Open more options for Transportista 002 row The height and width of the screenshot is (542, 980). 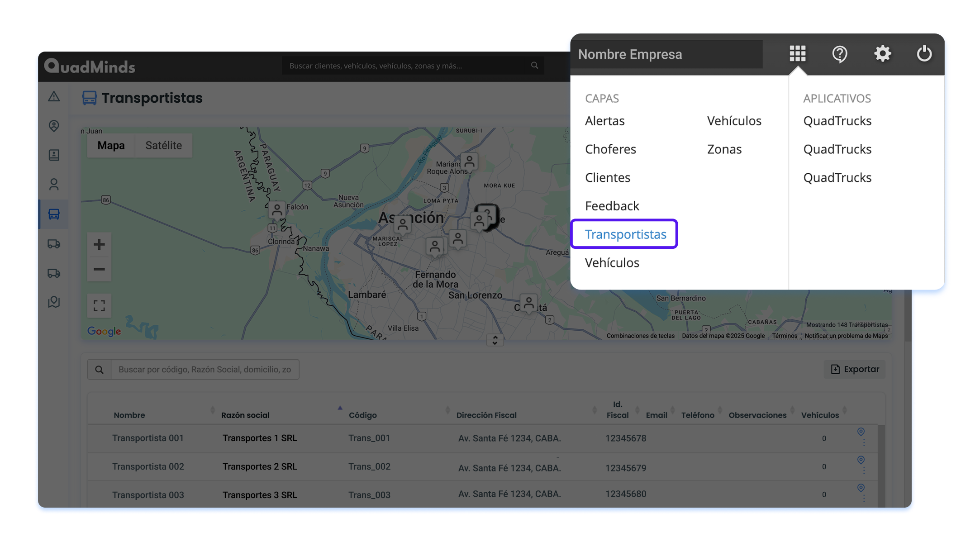point(864,470)
